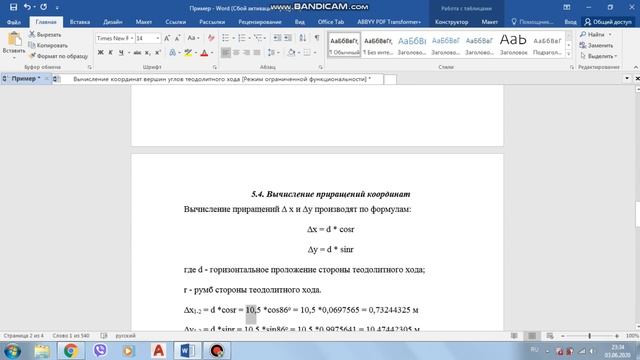Create a multilevel list
This screenshot has width=640, height=360.
point(258,38)
